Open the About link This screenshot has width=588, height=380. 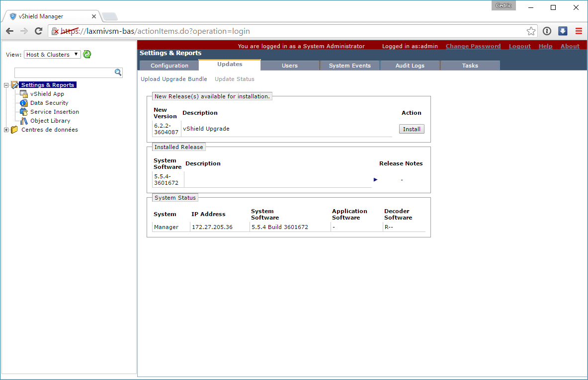click(x=570, y=46)
